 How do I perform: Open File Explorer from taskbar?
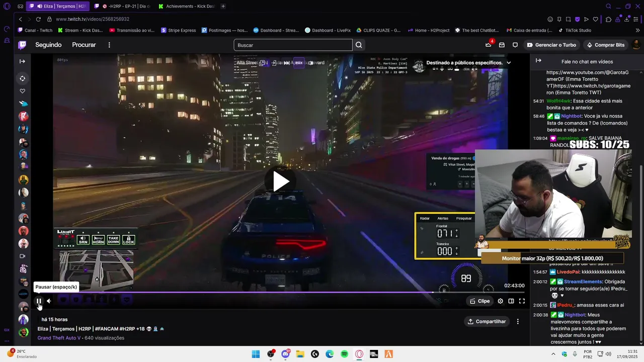300,354
